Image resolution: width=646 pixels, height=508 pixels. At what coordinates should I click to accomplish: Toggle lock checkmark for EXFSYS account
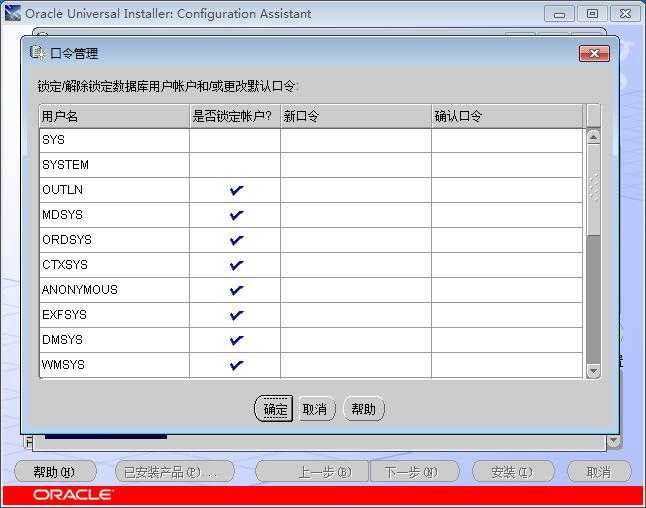[236, 315]
